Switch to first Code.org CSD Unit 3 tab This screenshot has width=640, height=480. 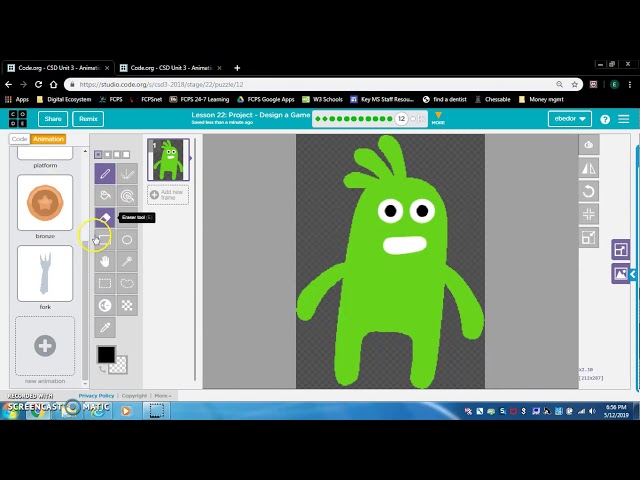click(58, 68)
